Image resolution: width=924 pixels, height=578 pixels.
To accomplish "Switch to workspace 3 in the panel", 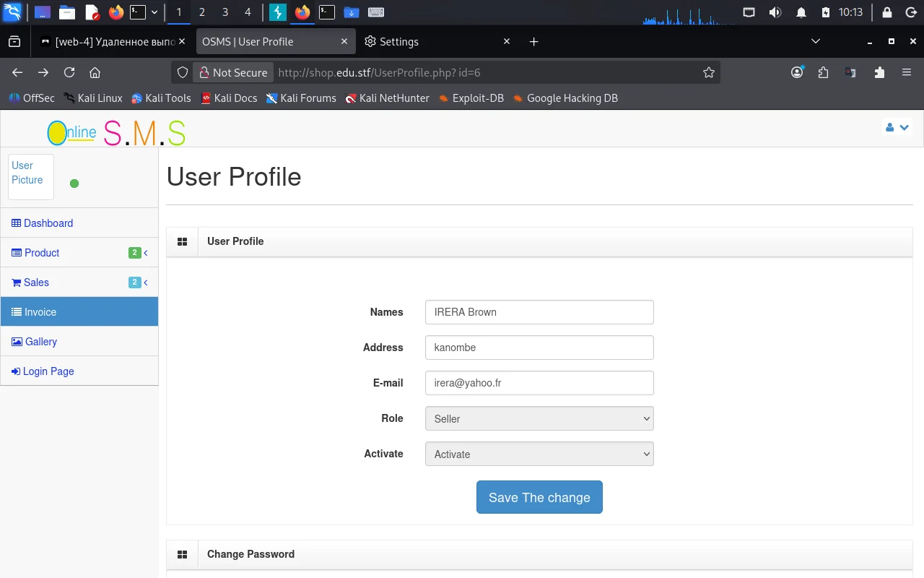I will tap(225, 12).
